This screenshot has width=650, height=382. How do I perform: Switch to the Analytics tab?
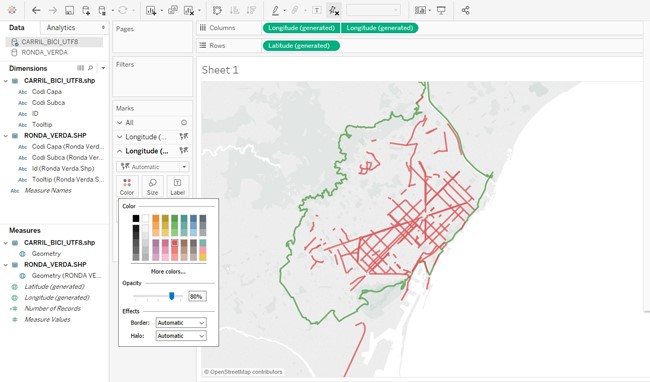(61, 27)
